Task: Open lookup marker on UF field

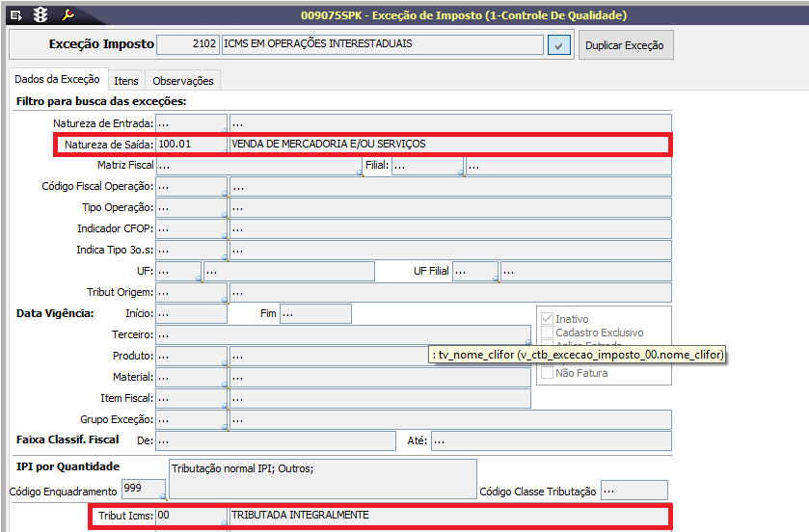Action: pos(200,279)
